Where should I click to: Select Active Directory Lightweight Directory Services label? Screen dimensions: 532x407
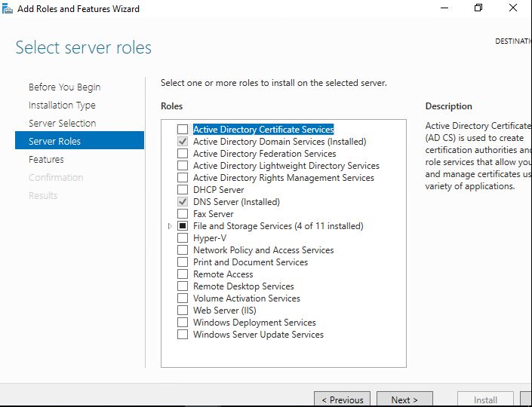click(286, 165)
